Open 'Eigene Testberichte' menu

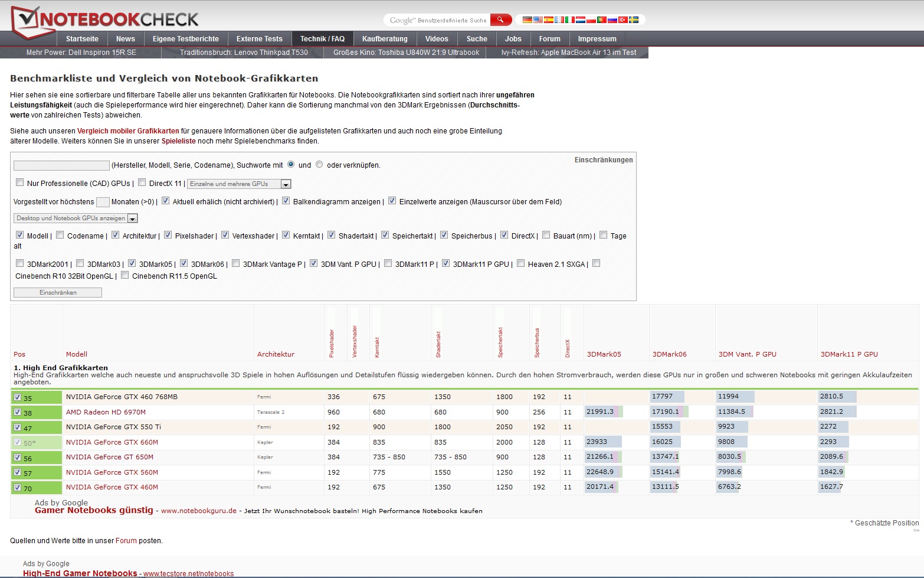point(186,39)
